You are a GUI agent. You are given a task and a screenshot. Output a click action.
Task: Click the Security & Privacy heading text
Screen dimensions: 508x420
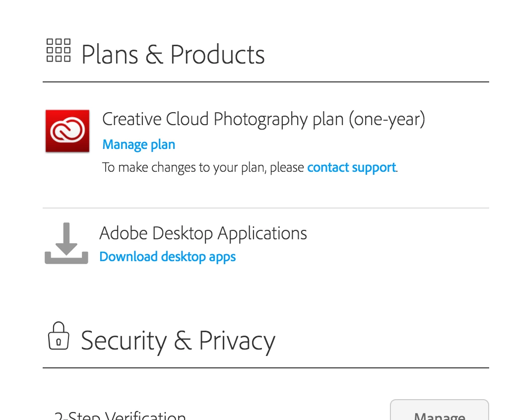coord(178,341)
